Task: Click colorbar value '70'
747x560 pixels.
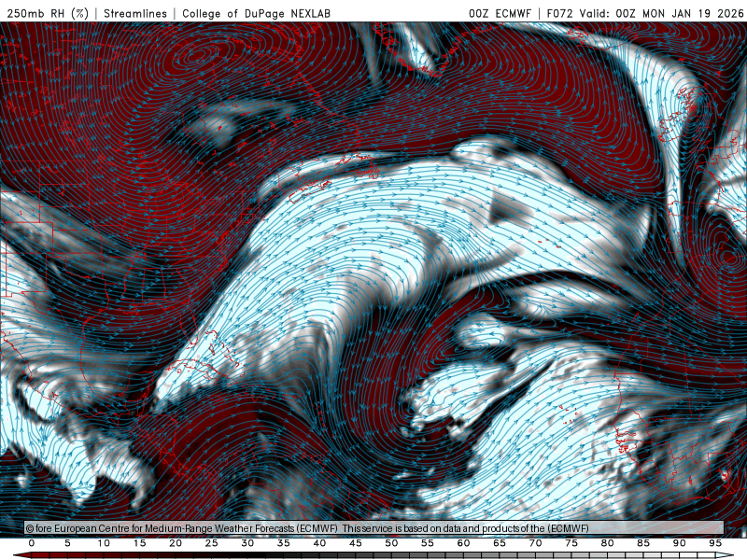Action: pos(535,543)
